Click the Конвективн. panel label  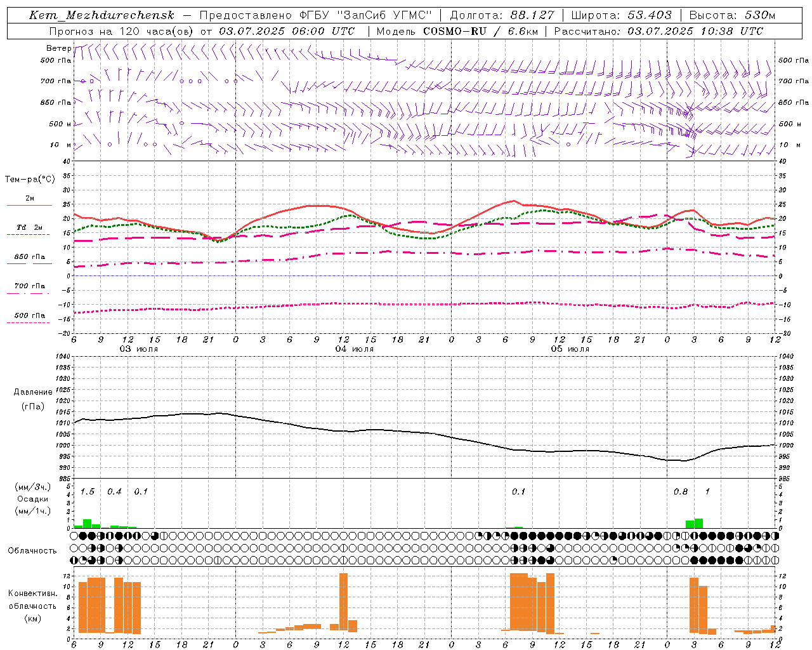tap(33, 594)
